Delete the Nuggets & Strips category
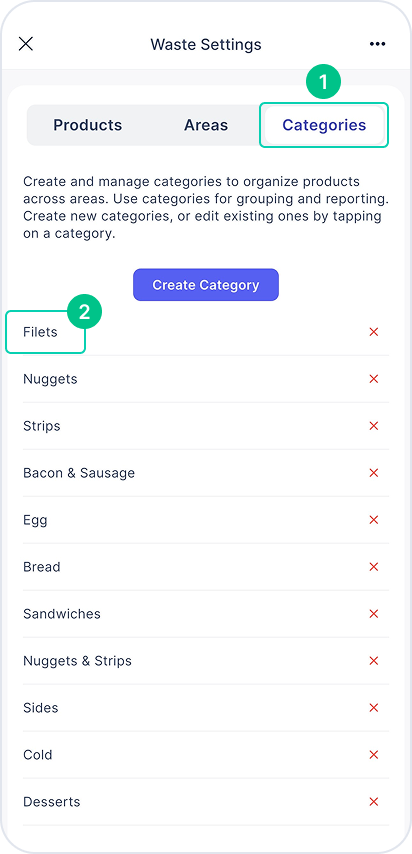412x854 pixels. (374, 661)
